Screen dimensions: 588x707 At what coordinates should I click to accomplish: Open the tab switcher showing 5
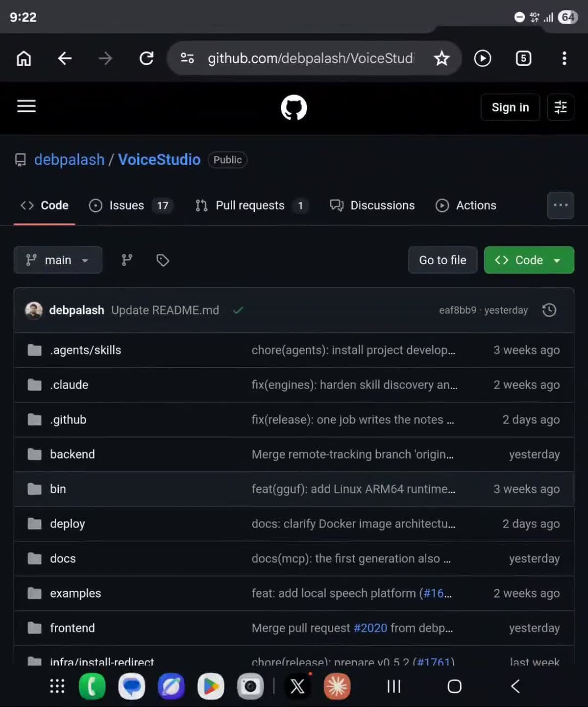click(523, 58)
